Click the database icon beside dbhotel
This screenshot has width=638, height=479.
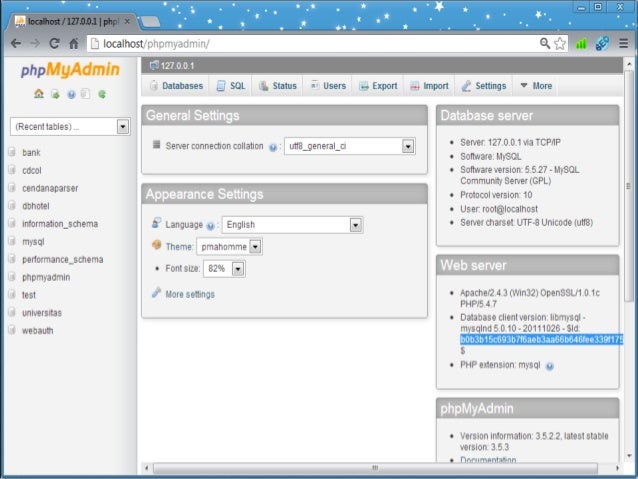tap(12, 206)
